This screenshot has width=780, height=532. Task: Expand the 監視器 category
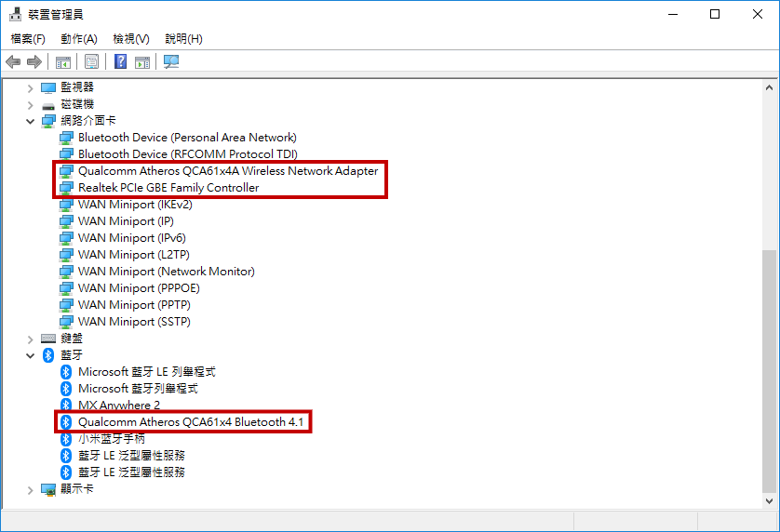[31, 88]
